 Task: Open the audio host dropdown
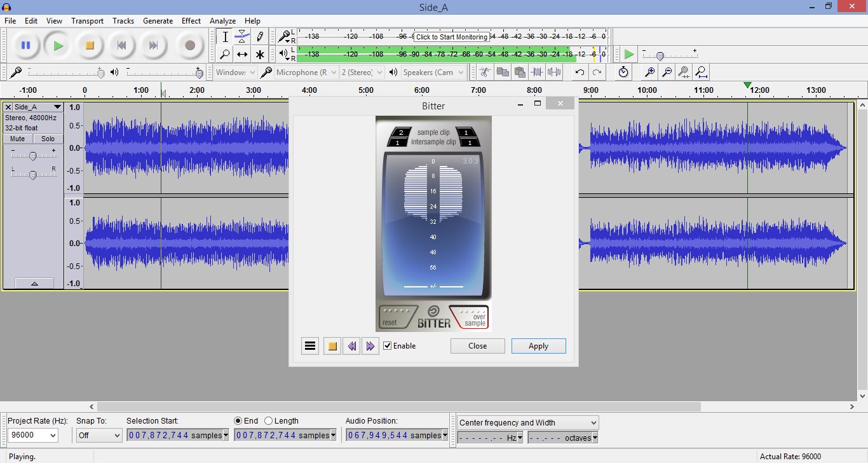(x=235, y=72)
